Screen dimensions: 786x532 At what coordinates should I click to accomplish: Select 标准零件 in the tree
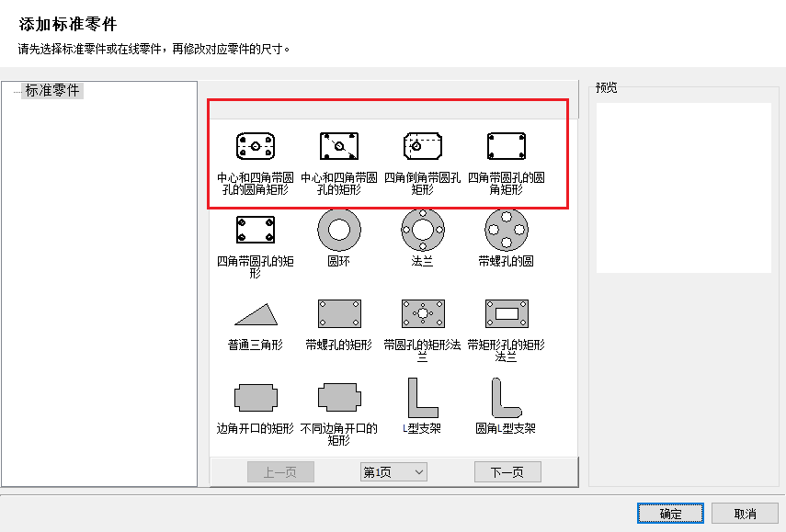[53, 91]
